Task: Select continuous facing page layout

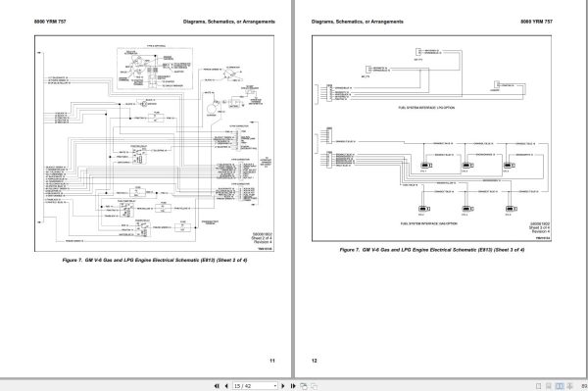Action: point(569,386)
